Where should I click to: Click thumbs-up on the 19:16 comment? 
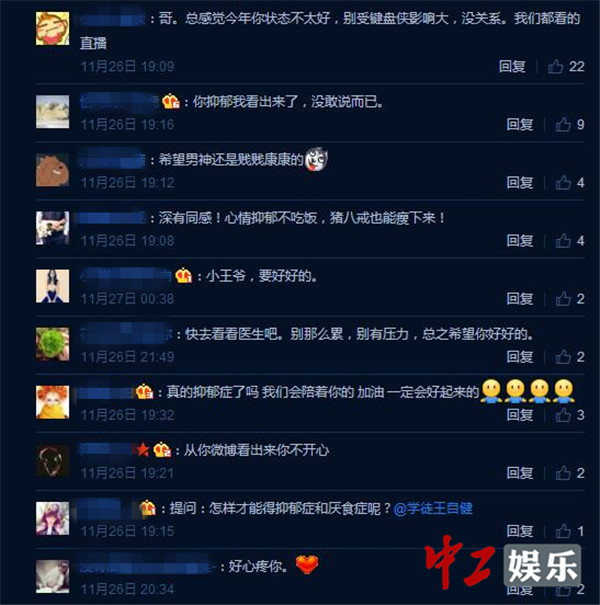tap(563, 124)
